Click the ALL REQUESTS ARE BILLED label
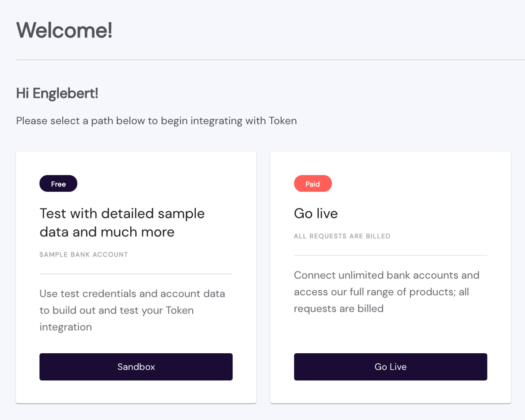Viewport: 525px width, 420px height. pyautogui.click(x=342, y=236)
